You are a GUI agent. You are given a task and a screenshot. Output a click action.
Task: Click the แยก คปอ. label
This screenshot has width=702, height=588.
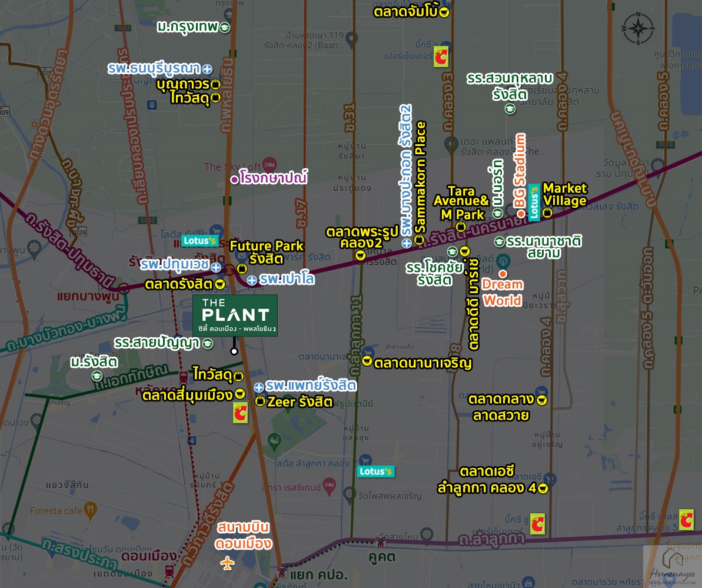pos(318,574)
